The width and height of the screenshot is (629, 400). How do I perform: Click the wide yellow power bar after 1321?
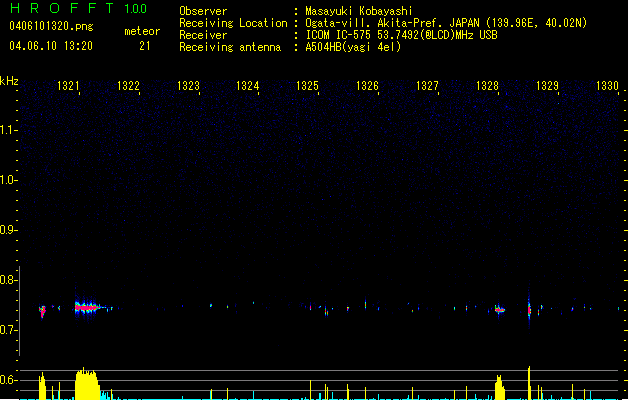click(87, 384)
